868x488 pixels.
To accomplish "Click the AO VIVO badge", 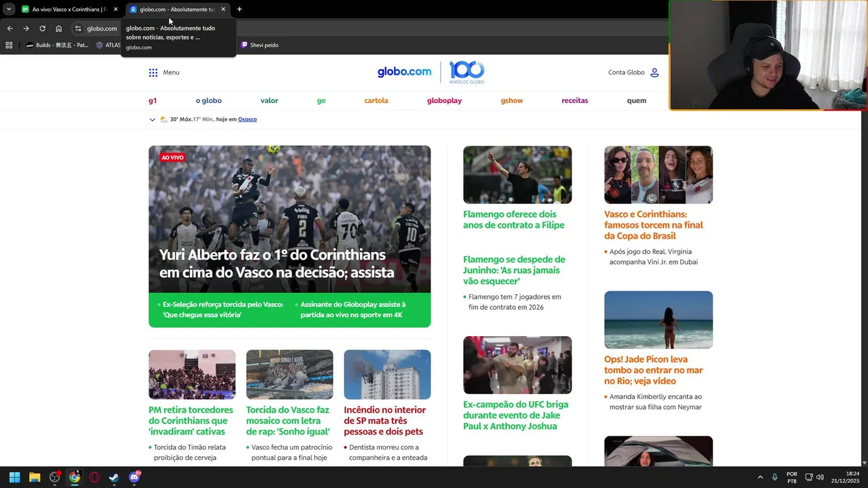I will click(172, 157).
